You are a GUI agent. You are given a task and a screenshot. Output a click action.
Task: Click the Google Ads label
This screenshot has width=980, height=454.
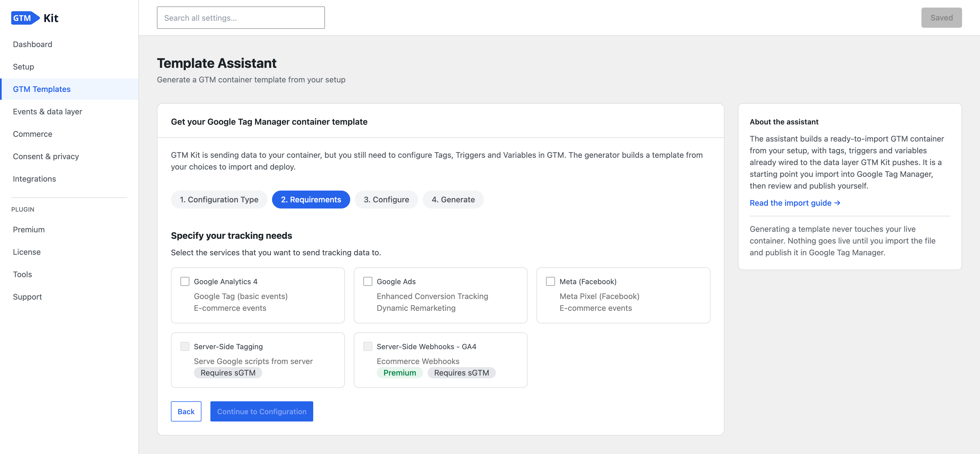pyautogui.click(x=396, y=282)
